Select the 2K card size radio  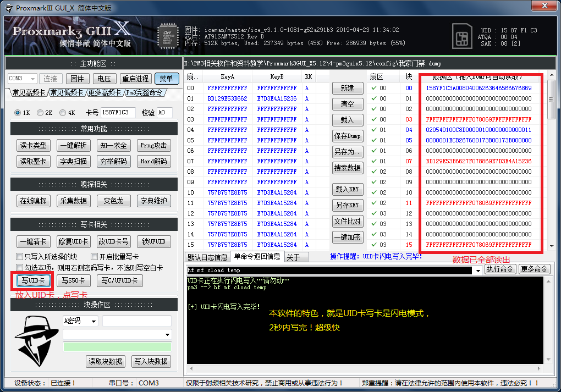coord(40,113)
